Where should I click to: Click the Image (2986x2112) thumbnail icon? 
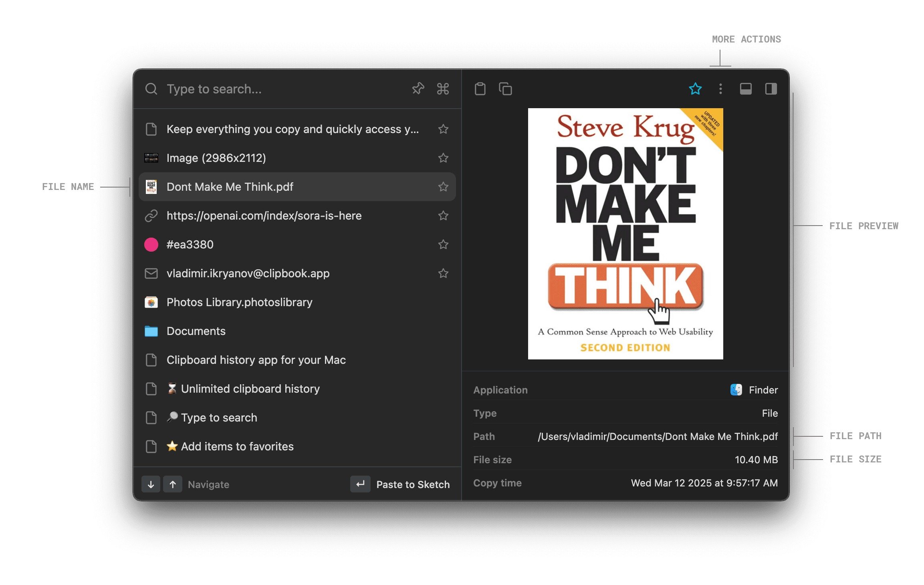pyautogui.click(x=151, y=158)
